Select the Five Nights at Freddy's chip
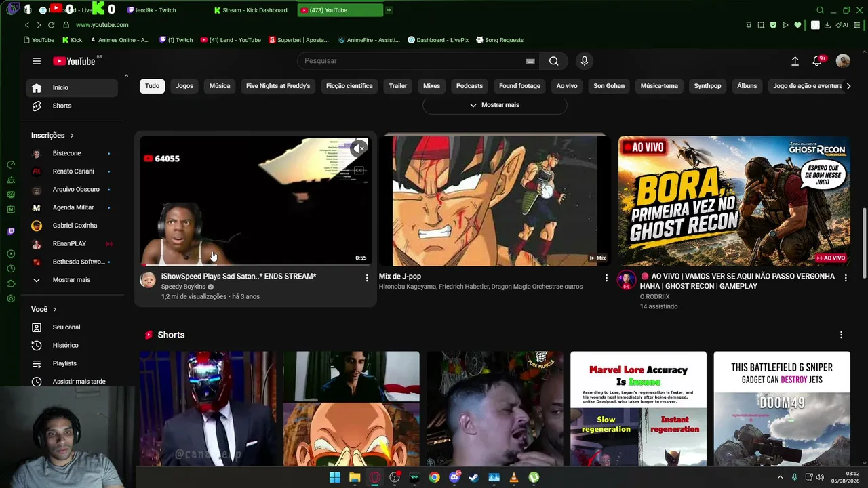Image resolution: width=868 pixels, height=488 pixels. pos(278,86)
